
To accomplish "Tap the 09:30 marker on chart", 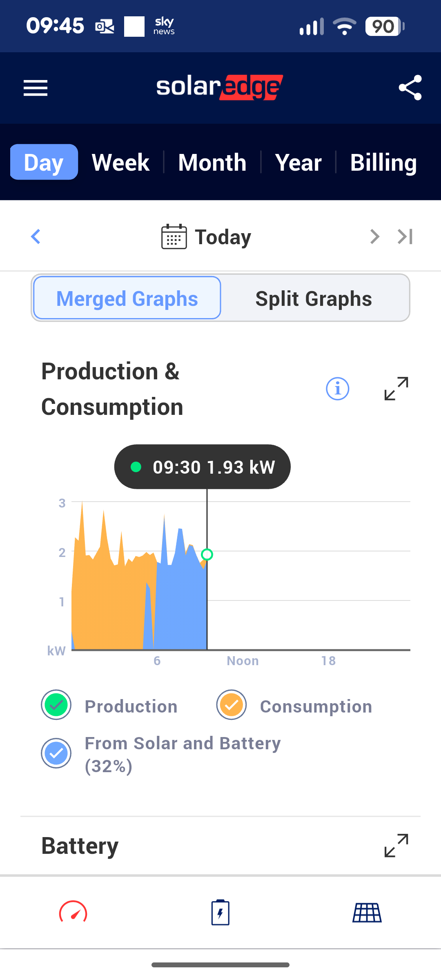I will click(x=207, y=555).
